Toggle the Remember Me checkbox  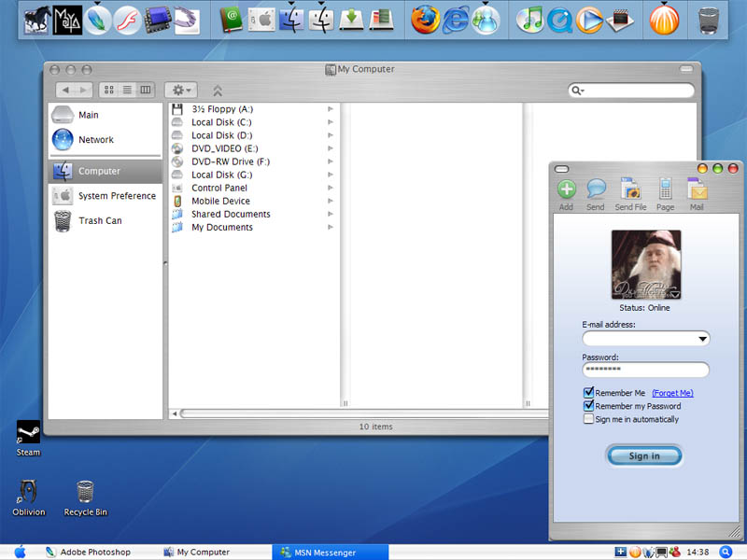pyautogui.click(x=589, y=392)
